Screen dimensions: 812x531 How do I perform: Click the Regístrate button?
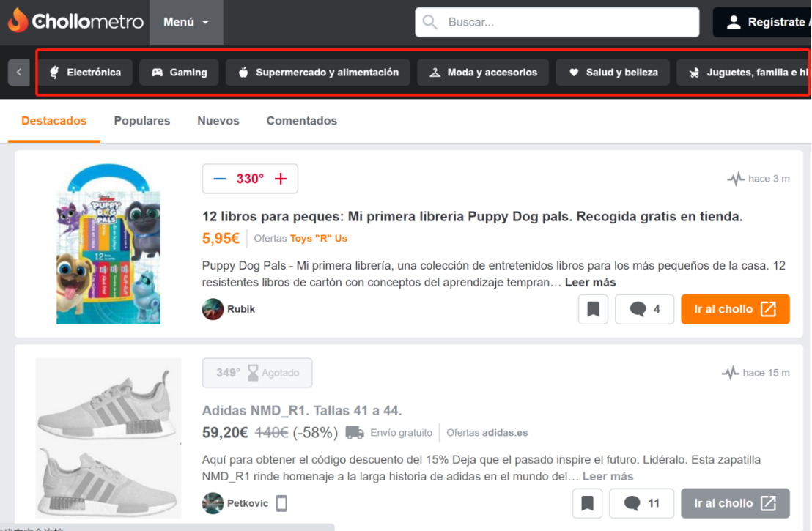point(762,22)
